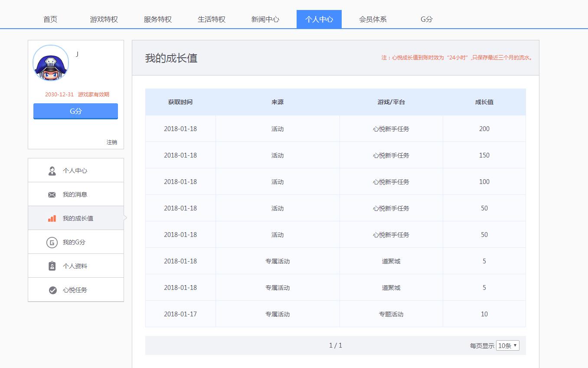Viewport: 588px width, 368px height.
Task: Go to the 首页 tab
Action: point(50,20)
